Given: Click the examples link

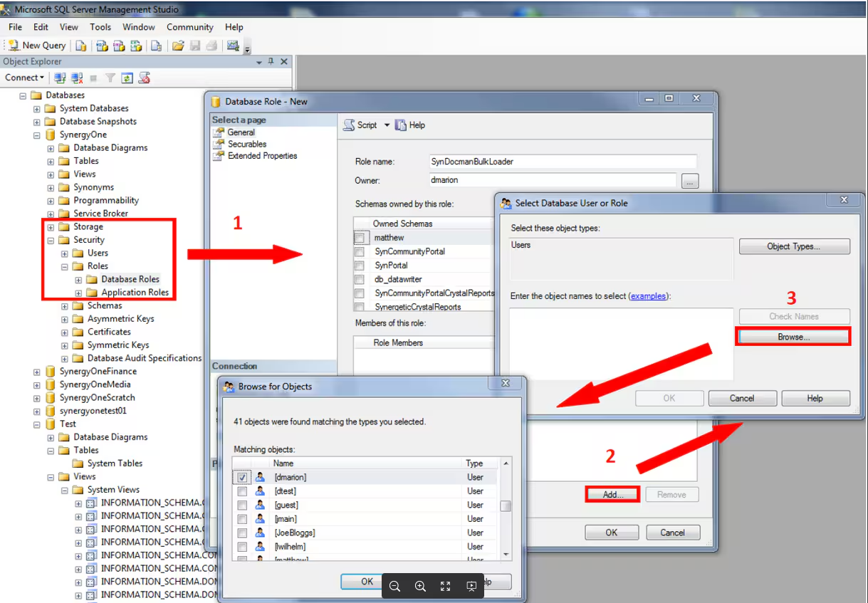Looking at the screenshot, I should click(648, 295).
